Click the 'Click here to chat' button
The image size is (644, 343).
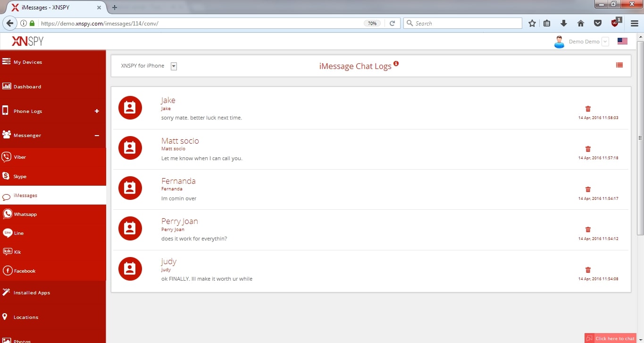pos(611,338)
